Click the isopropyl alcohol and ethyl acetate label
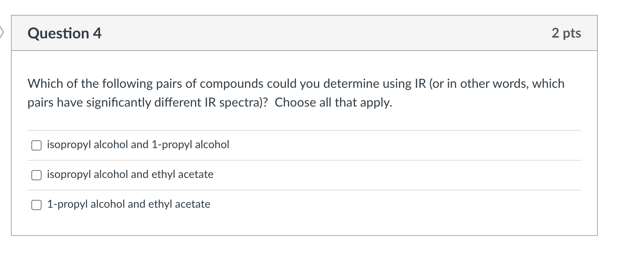 click(x=130, y=175)
